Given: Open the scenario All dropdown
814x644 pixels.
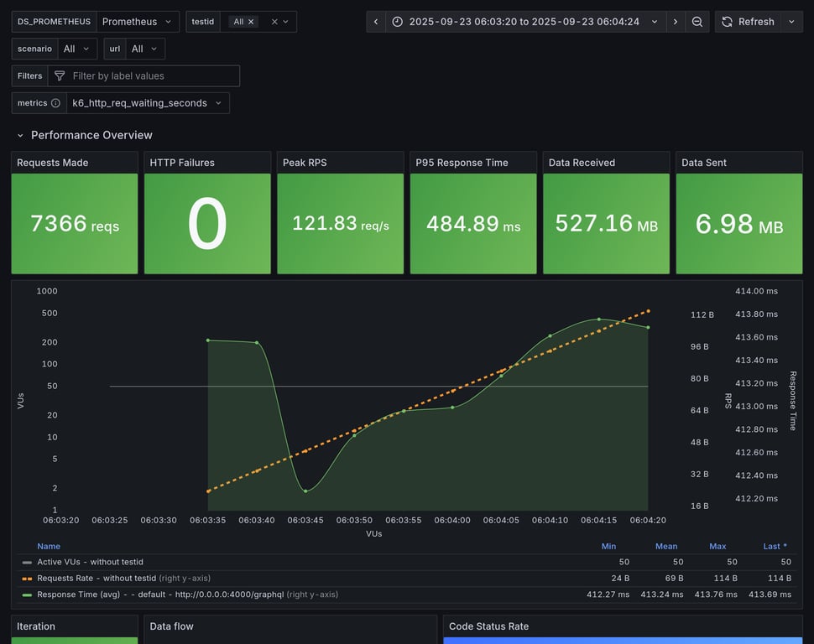Looking at the screenshot, I should [77, 49].
